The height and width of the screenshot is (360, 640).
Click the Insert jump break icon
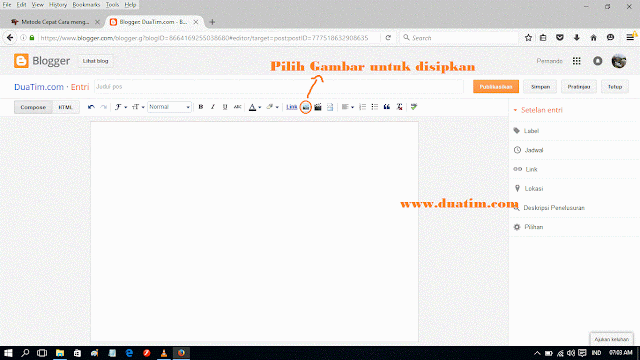[330, 107]
